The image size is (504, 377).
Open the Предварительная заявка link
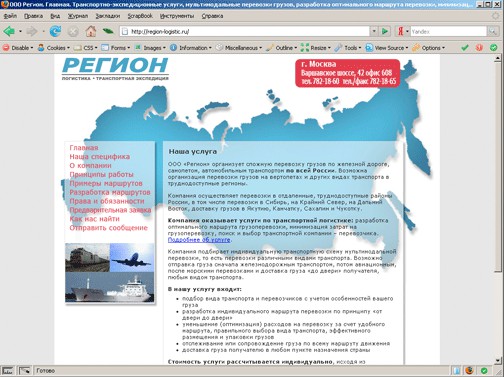click(x=110, y=210)
